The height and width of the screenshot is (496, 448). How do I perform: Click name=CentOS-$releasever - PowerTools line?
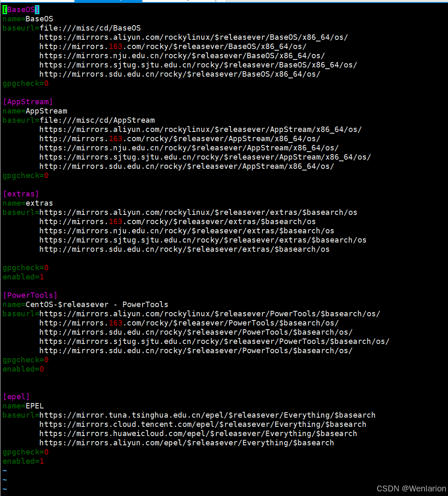[x=85, y=304]
